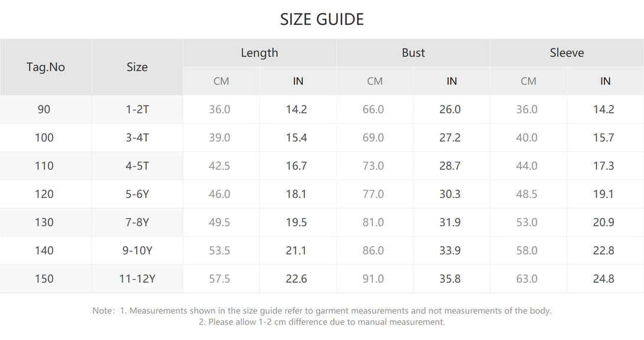
Task: Select the 1-2T size cell
Action: (136, 110)
